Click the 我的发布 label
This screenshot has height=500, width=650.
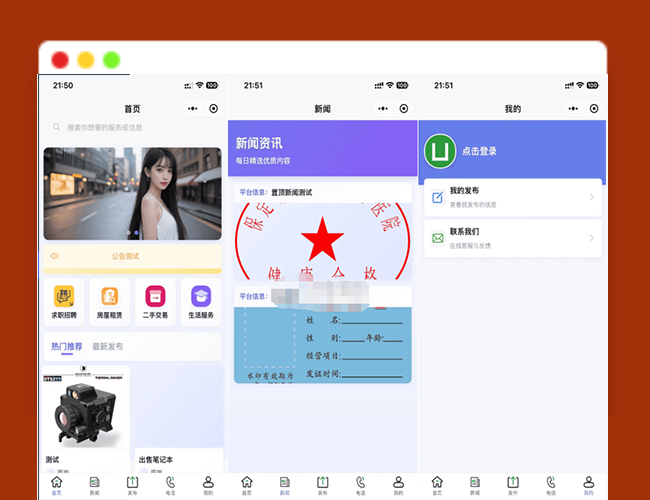pyautogui.click(x=465, y=190)
